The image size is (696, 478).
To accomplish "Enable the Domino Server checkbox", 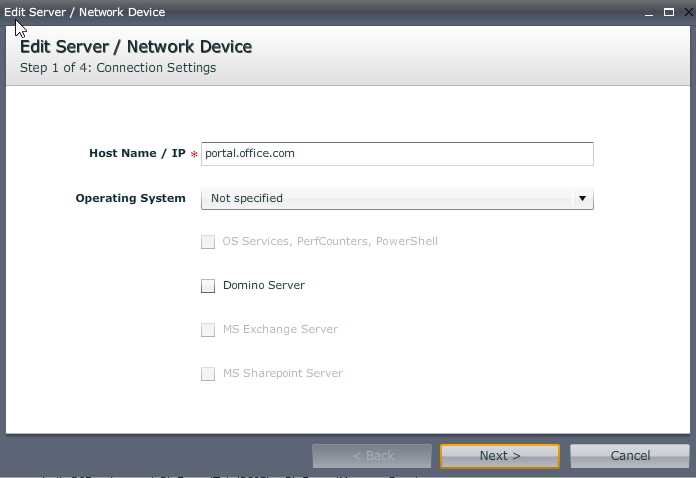I will 208,286.
